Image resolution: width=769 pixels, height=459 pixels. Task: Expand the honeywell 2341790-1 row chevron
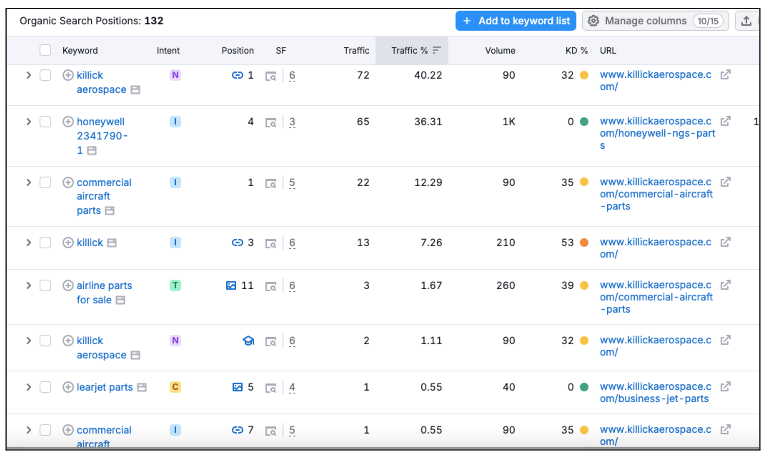[x=28, y=122]
